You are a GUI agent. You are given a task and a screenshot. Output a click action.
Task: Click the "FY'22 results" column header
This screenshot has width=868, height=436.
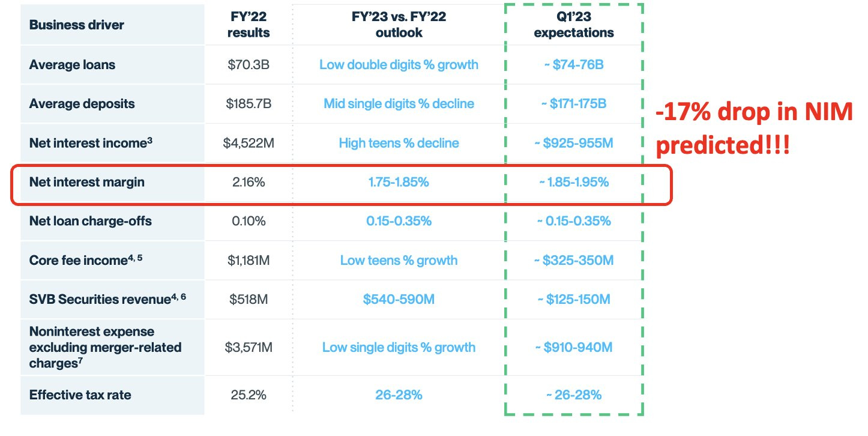click(248, 25)
